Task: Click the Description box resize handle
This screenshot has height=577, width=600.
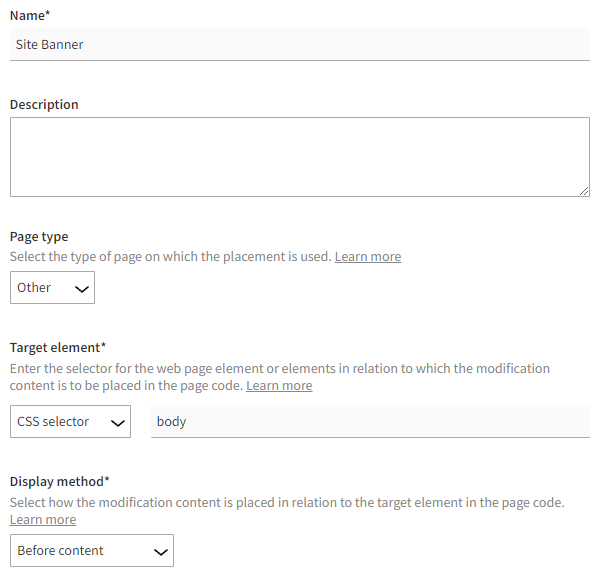Action: (584, 191)
